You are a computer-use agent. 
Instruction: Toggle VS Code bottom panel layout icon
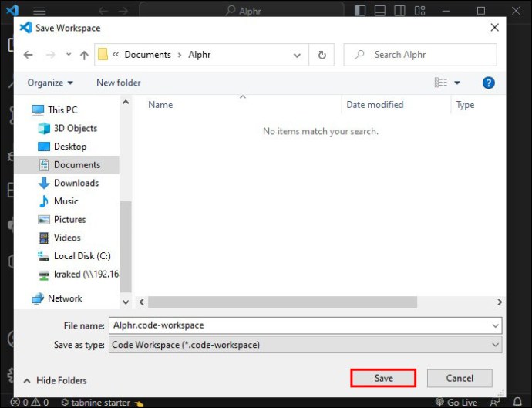click(379, 11)
